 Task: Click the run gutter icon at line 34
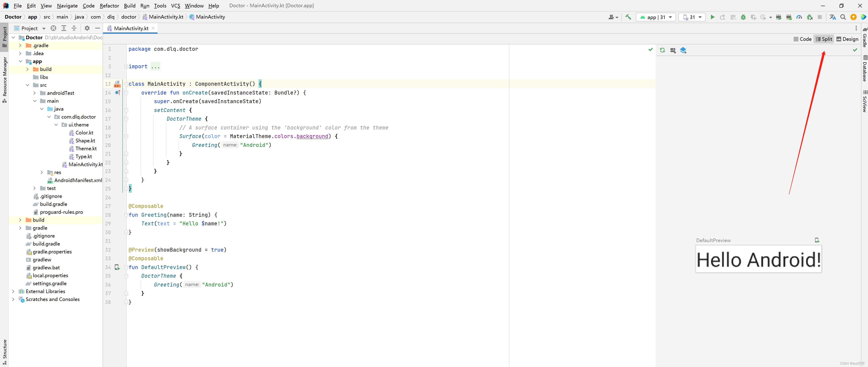[x=117, y=267]
